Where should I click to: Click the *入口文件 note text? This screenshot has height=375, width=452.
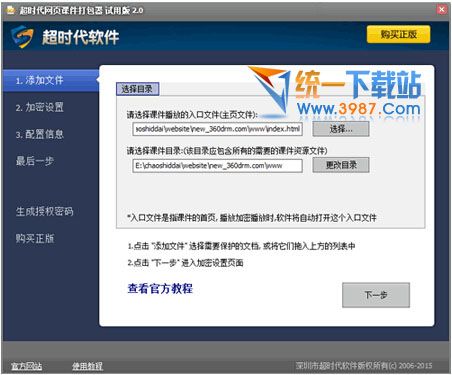(x=252, y=218)
